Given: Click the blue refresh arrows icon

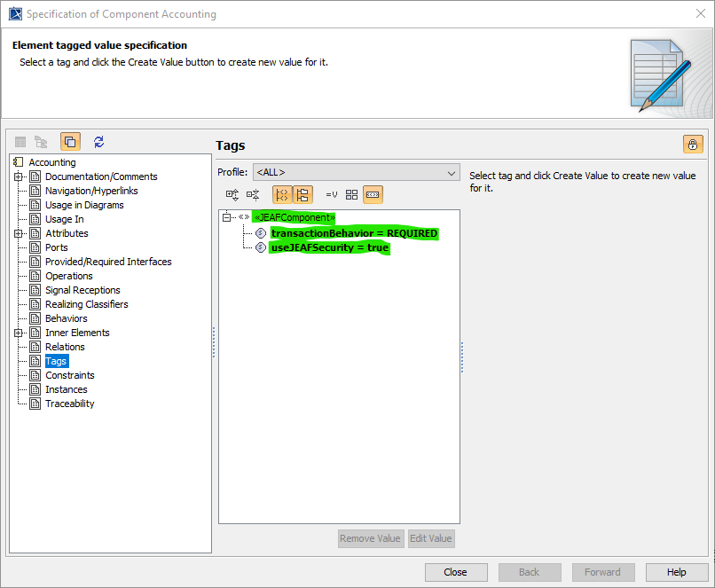Looking at the screenshot, I should pos(99,142).
